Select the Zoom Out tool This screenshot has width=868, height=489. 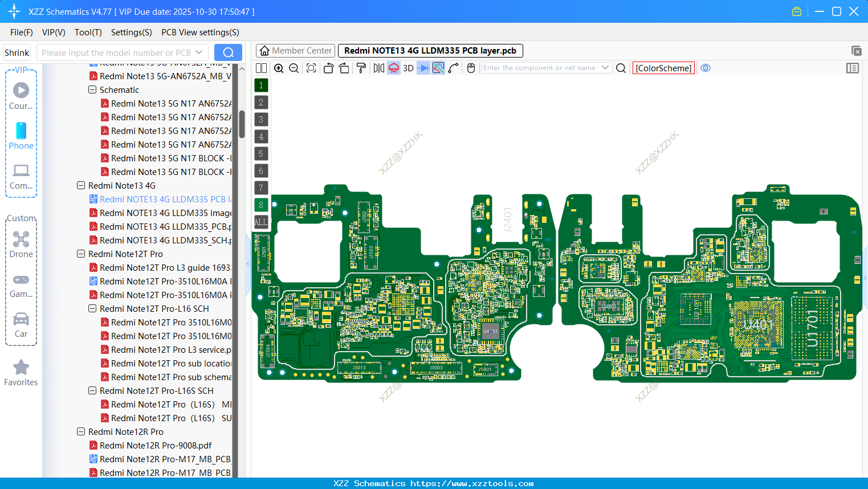pyautogui.click(x=293, y=68)
